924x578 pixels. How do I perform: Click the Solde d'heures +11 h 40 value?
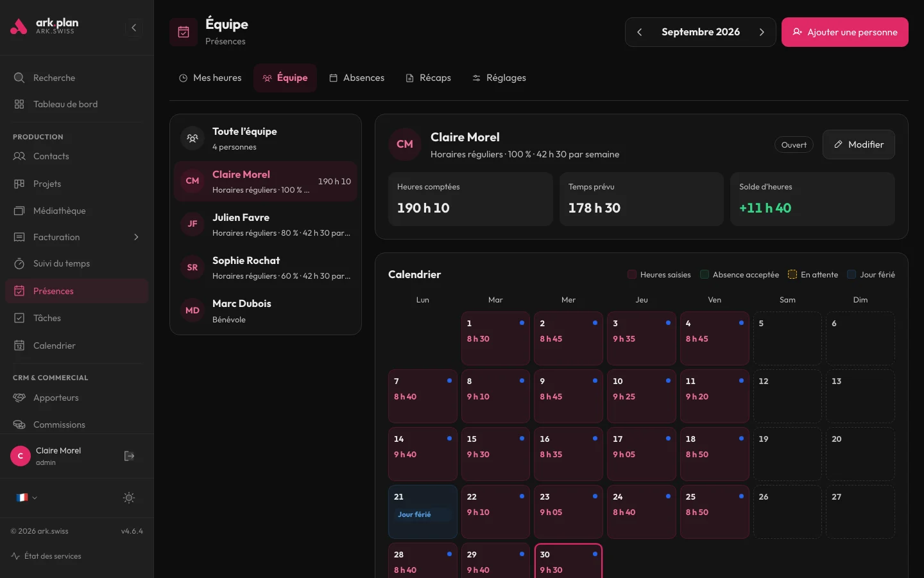(765, 208)
